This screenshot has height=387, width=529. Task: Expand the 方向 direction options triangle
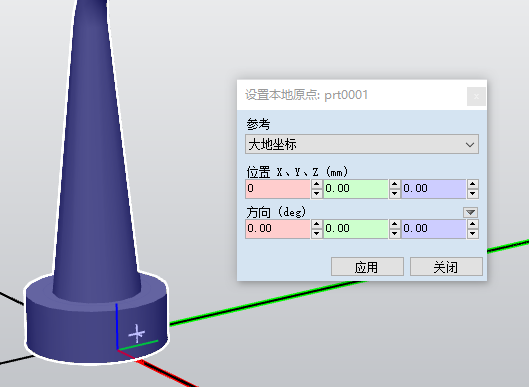coord(470,213)
